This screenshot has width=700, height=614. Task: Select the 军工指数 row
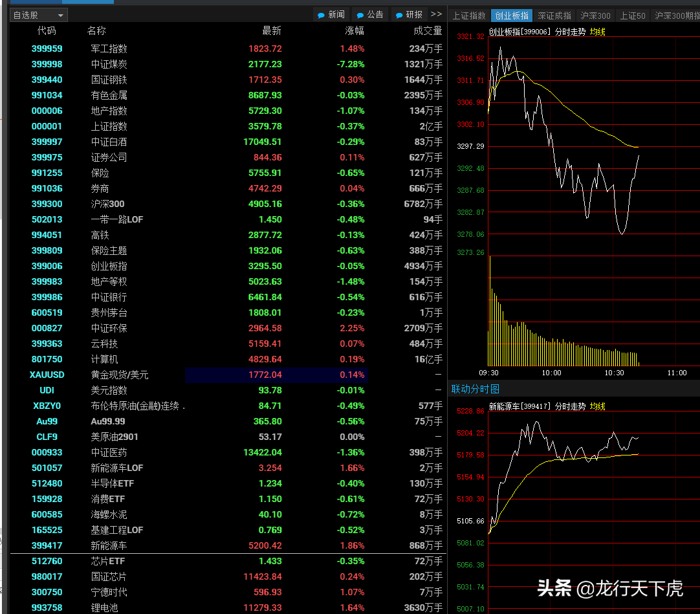click(227, 49)
